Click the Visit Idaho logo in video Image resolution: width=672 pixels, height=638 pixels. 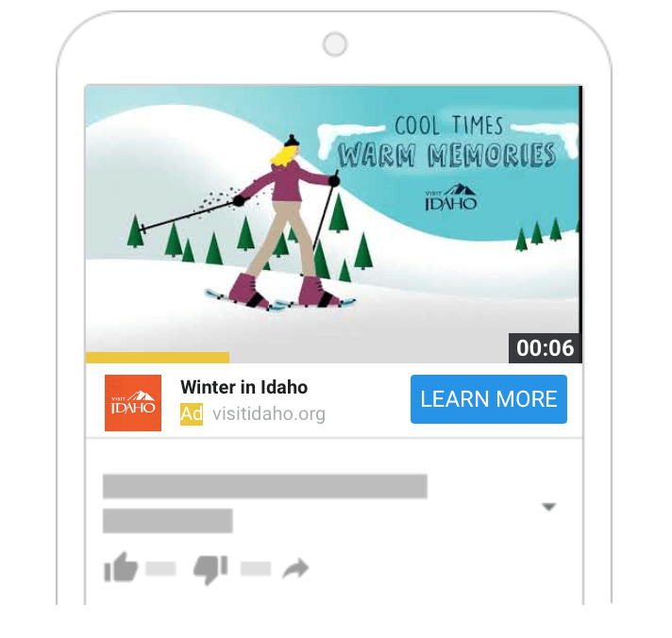tap(451, 197)
